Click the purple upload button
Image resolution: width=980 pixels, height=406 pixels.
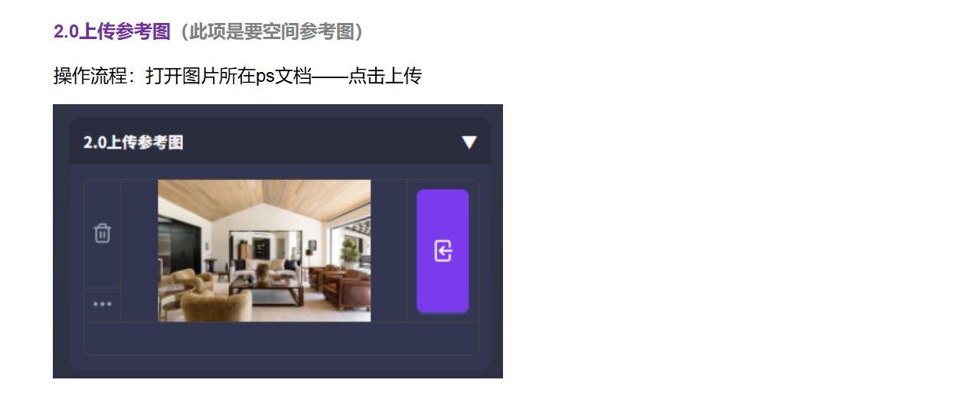tap(443, 251)
